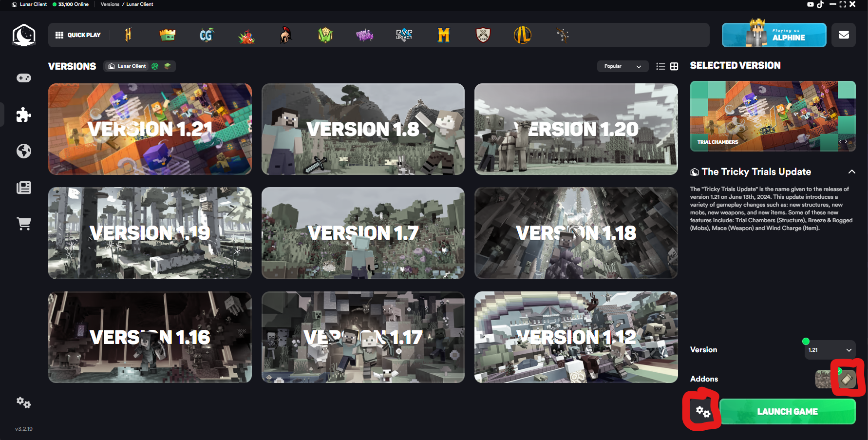Open the newspaper News sidebar section

coord(24,188)
